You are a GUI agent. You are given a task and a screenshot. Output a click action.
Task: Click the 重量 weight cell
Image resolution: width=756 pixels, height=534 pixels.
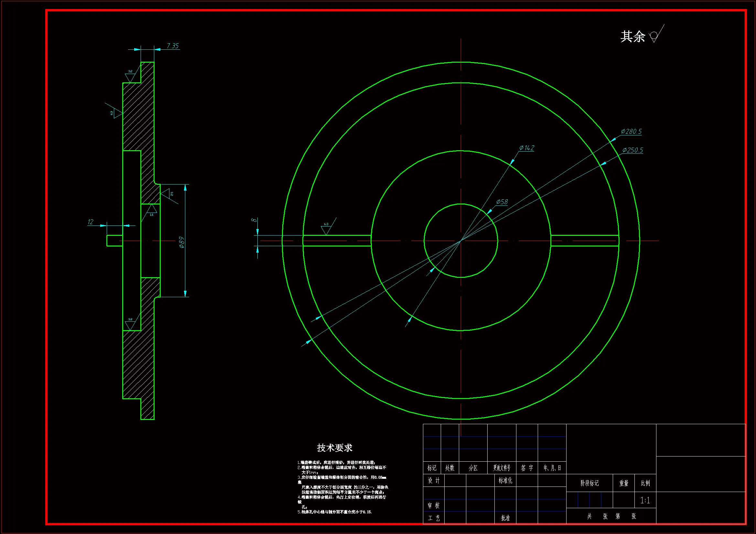(624, 483)
